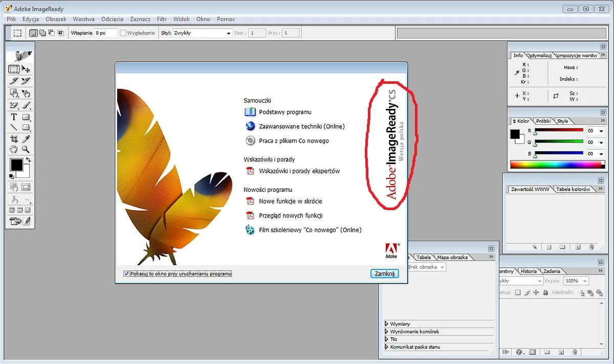
Task: Open the Pomoc menu
Action: (x=226, y=19)
